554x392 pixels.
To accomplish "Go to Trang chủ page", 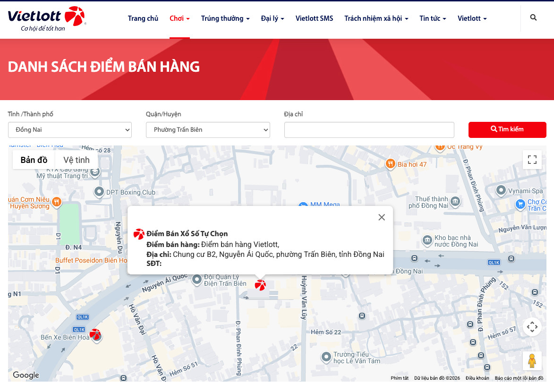I will point(143,18).
